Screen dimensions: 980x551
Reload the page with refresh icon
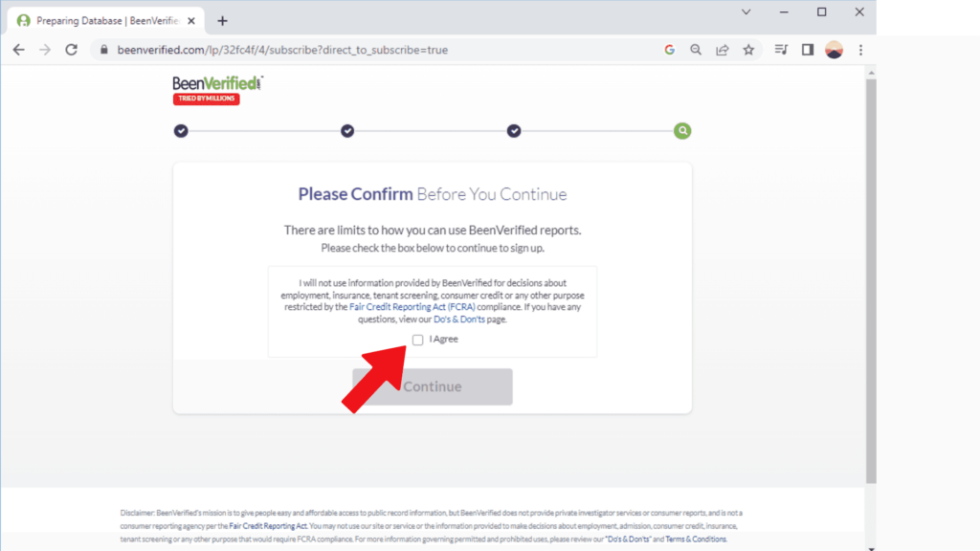pyautogui.click(x=71, y=50)
